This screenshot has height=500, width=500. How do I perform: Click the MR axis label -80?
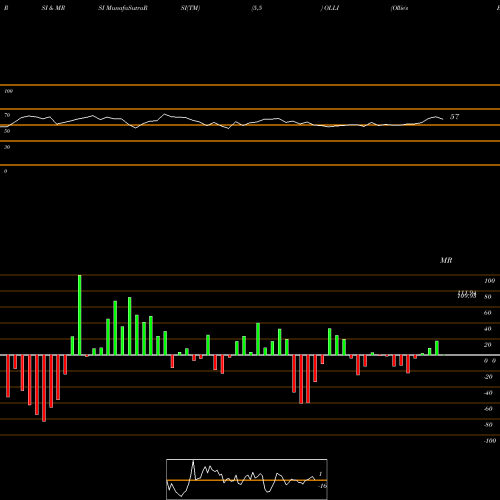[488, 425]
